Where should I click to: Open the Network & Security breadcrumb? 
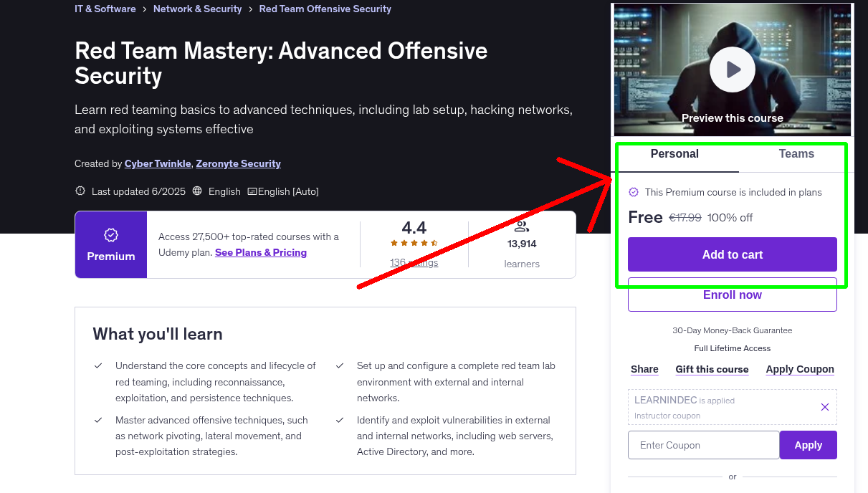click(x=197, y=9)
